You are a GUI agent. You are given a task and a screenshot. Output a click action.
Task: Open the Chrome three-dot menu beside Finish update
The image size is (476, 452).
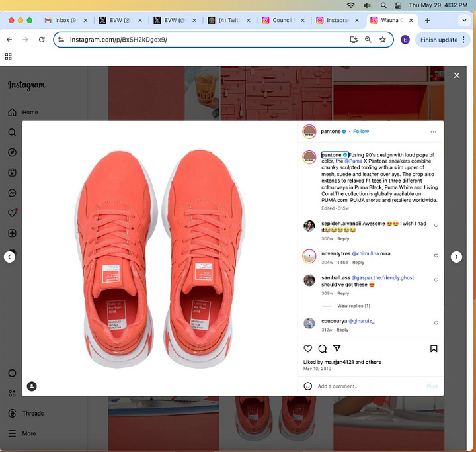point(463,40)
